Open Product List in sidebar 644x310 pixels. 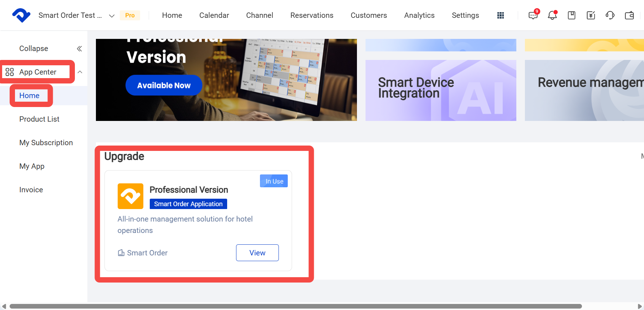click(39, 119)
